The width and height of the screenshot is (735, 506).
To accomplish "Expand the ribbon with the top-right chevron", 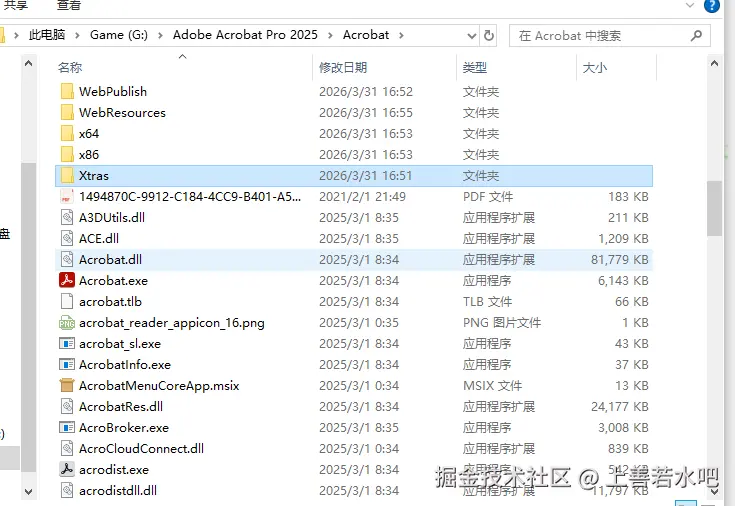I will 690,5.
